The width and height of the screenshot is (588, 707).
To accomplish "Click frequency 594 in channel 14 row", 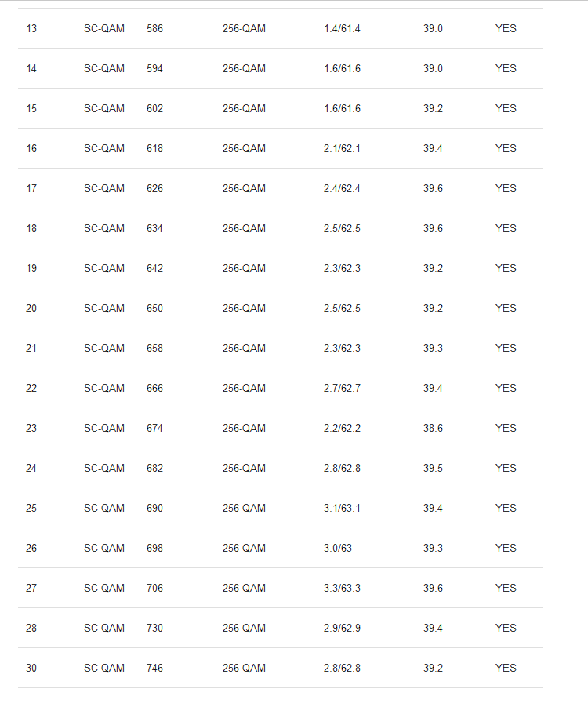I will 154,68.
